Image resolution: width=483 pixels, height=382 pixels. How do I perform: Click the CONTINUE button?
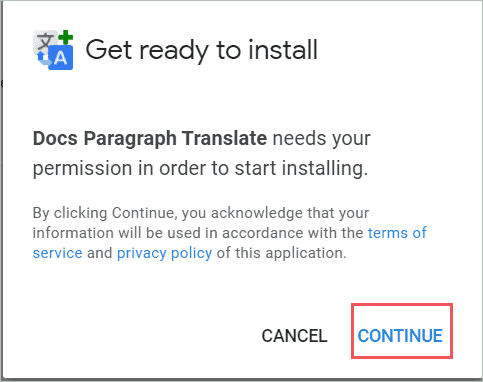[x=400, y=336]
